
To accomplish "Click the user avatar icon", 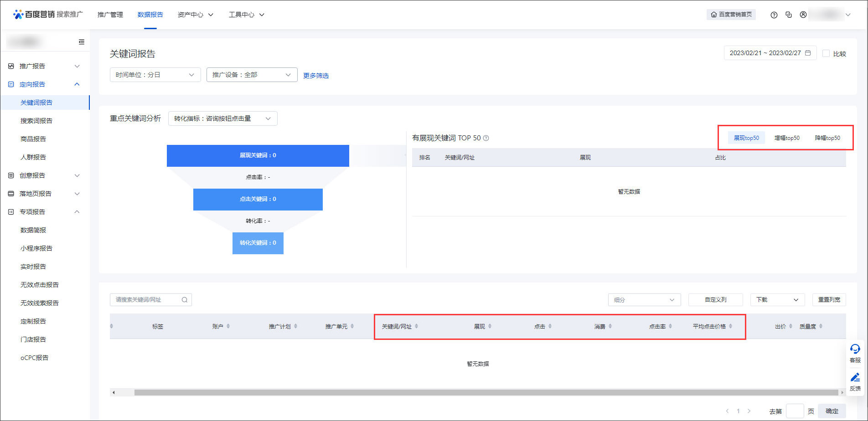I will [803, 15].
